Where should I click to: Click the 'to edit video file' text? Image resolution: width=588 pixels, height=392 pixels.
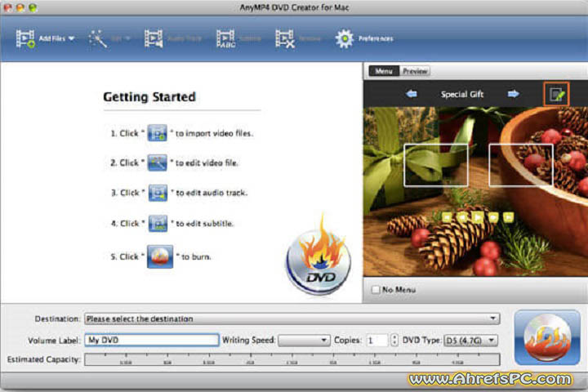click(207, 163)
